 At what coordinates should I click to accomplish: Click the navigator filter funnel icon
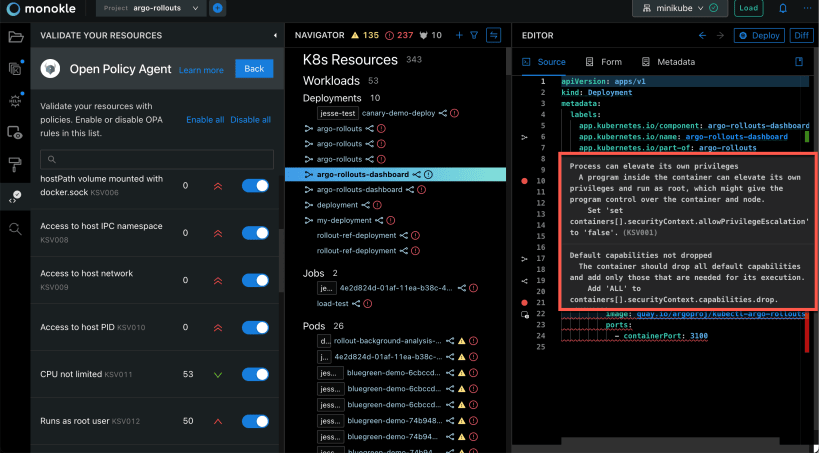(474, 35)
